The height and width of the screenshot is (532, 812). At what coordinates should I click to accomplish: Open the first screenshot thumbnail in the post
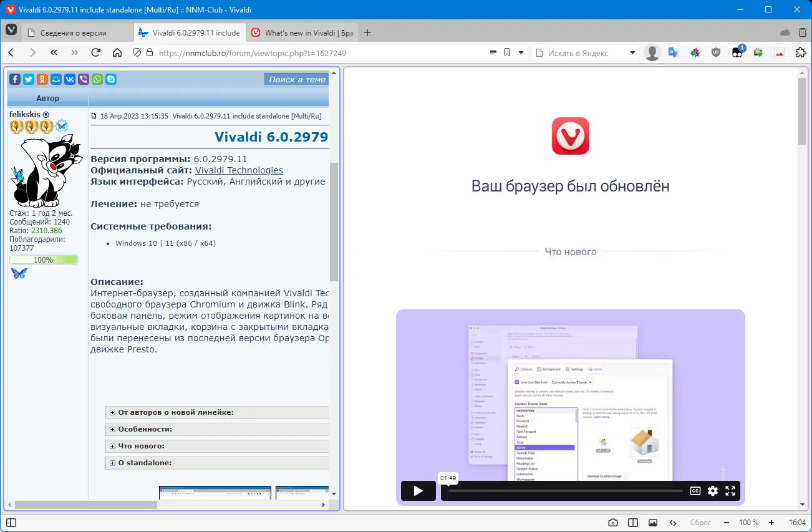point(215,493)
